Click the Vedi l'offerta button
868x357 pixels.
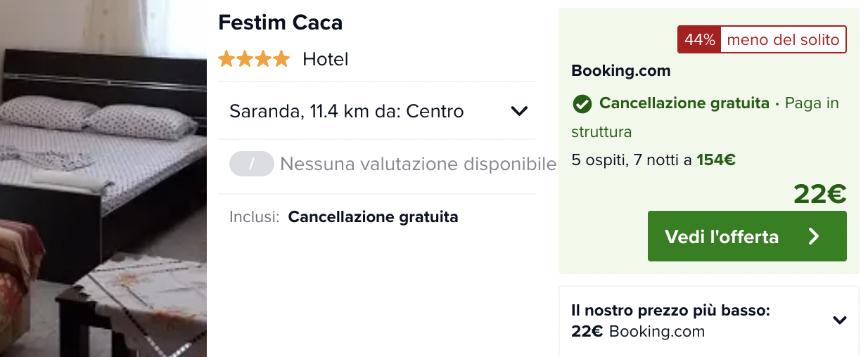click(x=747, y=236)
